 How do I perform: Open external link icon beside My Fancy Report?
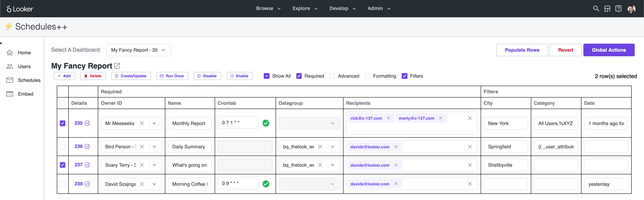pos(117,66)
